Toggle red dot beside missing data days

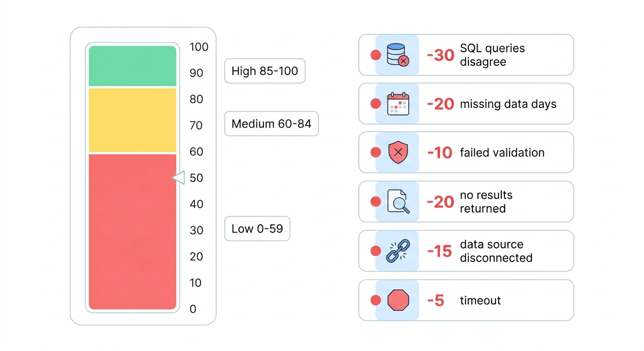pos(376,104)
